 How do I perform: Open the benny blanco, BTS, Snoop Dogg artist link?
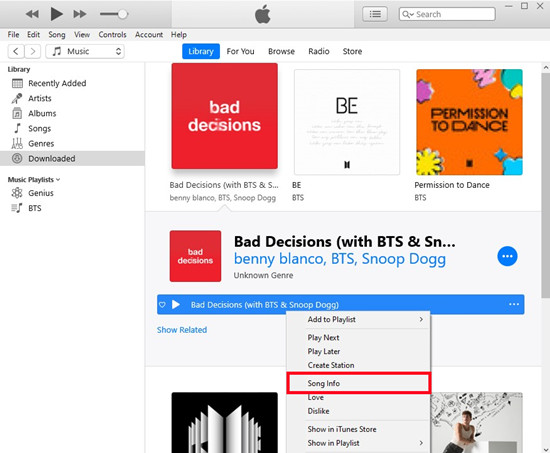point(340,259)
